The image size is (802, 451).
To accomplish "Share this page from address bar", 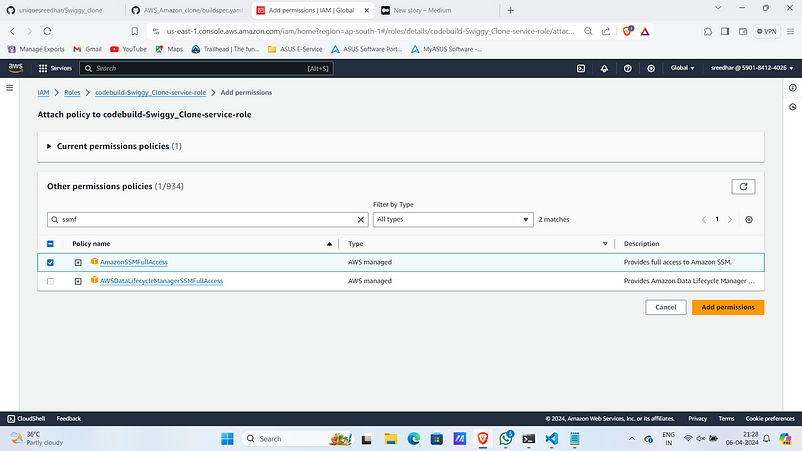I will [x=606, y=31].
